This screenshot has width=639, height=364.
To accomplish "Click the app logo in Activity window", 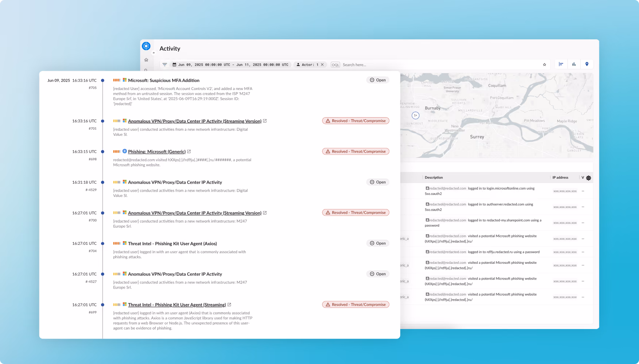I will coord(146,46).
